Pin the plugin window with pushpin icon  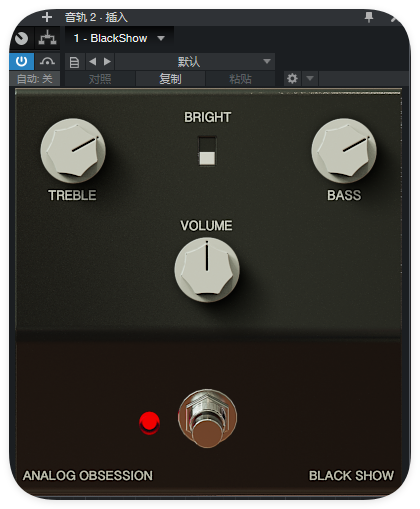[x=369, y=17]
